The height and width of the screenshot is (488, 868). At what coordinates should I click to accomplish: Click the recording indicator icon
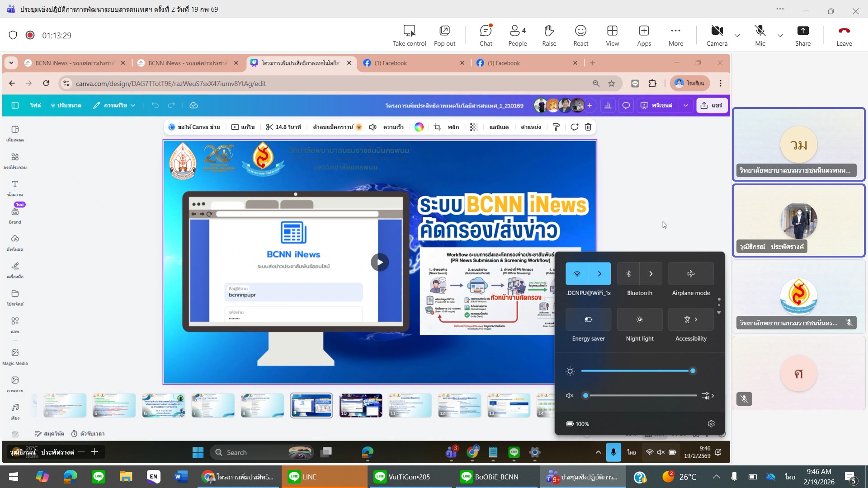(30, 35)
